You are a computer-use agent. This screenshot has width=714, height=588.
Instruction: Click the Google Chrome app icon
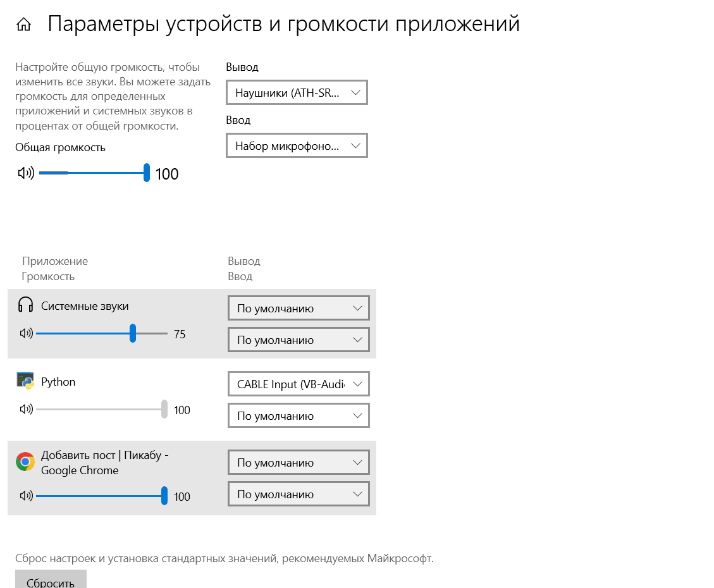coord(25,462)
